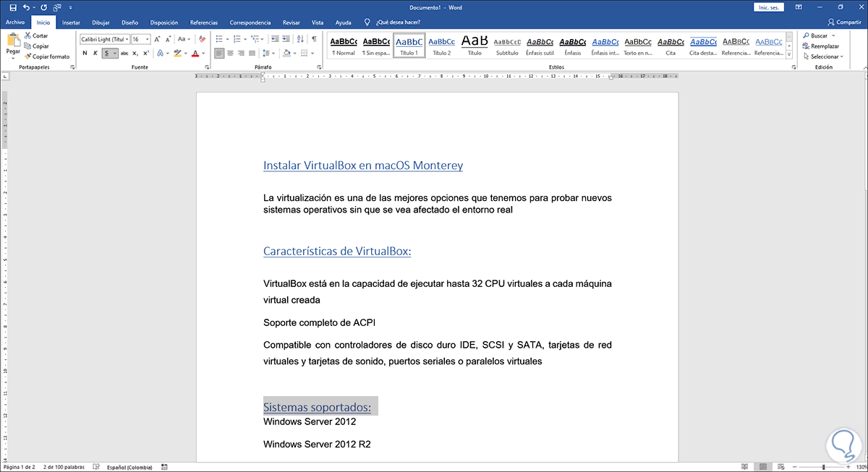Viewport: 868px width, 472px height.
Task: Open the Archivo menu
Action: click(x=15, y=22)
